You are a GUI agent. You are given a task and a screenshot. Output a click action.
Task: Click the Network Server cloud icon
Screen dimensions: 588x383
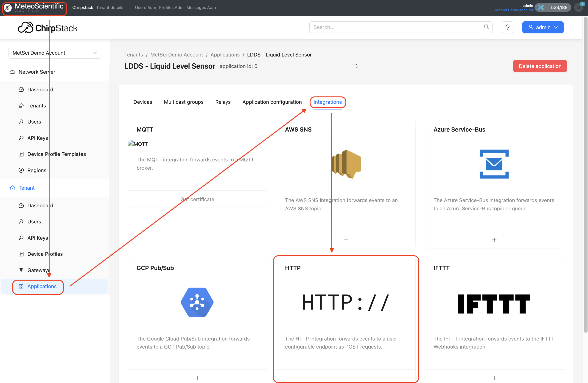12,72
